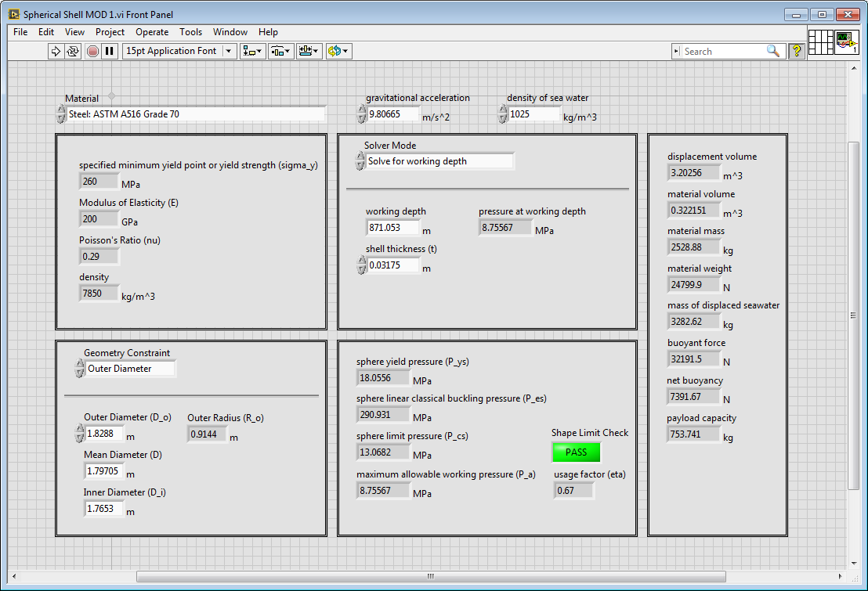Screen dimensions: 868x591
Task: Pause execution with the Pause button
Action: [110, 51]
